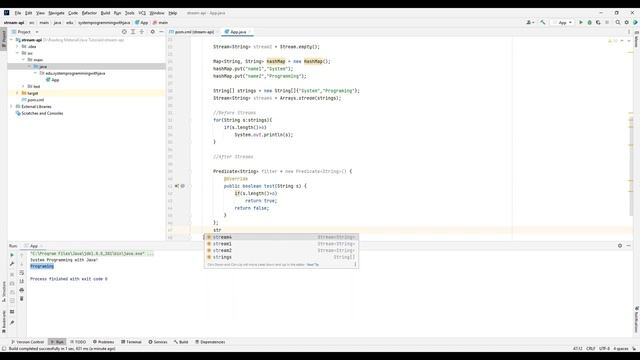Pin the Run tab with the pin icon
This screenshot has height=360, width=640.
(x=12, y=322)
